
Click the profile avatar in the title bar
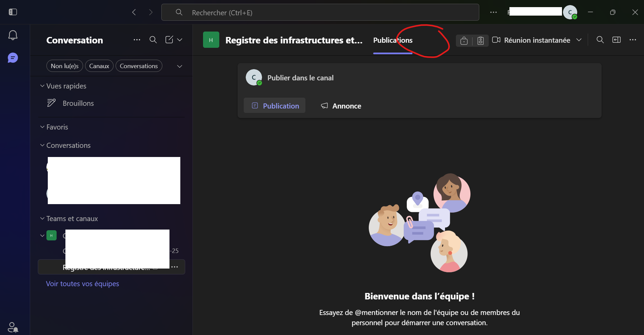coord(570,13)
